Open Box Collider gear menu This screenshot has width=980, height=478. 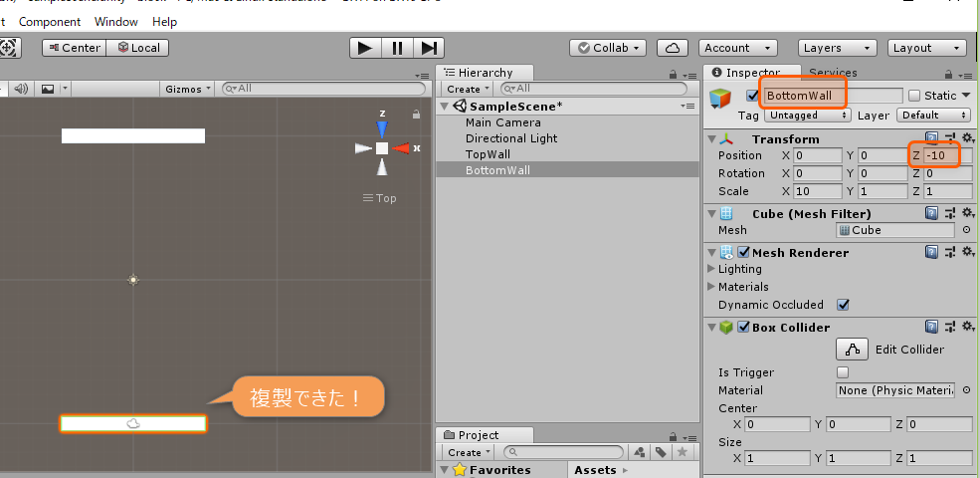tap(967, 327)
